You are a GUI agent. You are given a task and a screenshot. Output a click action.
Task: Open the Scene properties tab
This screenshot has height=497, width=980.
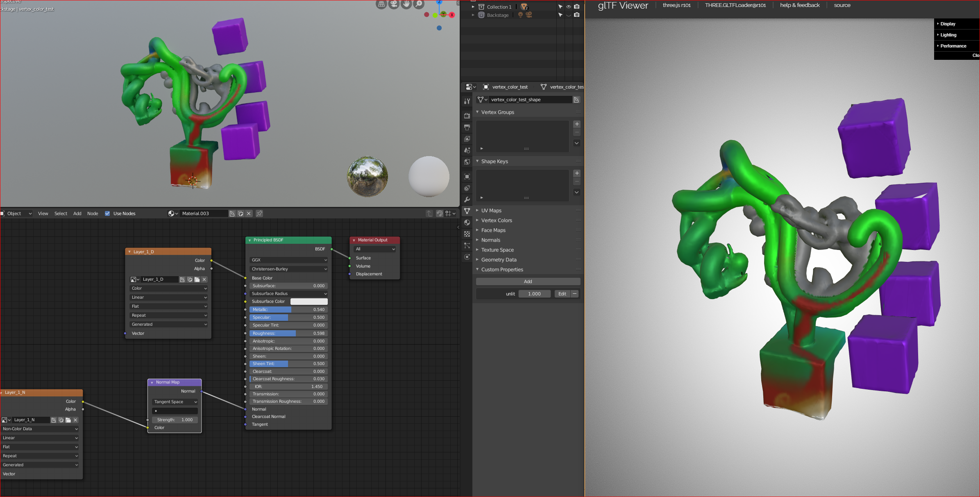click(467, 150)
